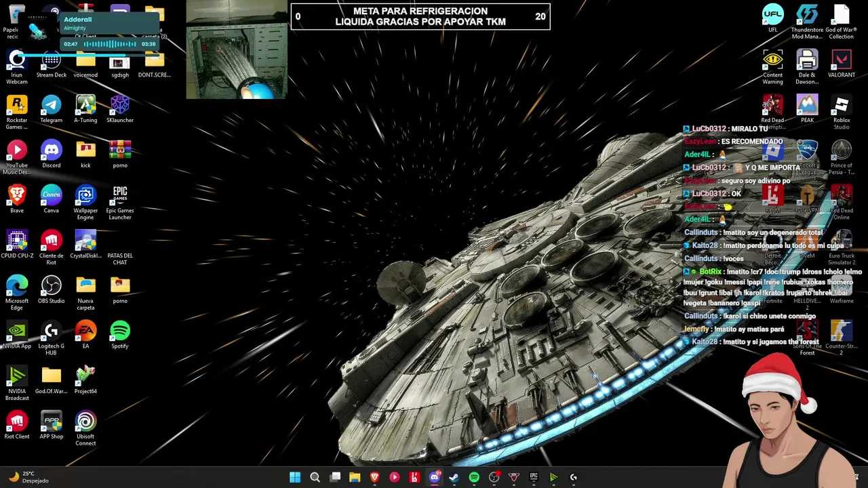Open the voicemod folder on desktop
This screenshot has width=868, height=488.
tap(85, 64)
